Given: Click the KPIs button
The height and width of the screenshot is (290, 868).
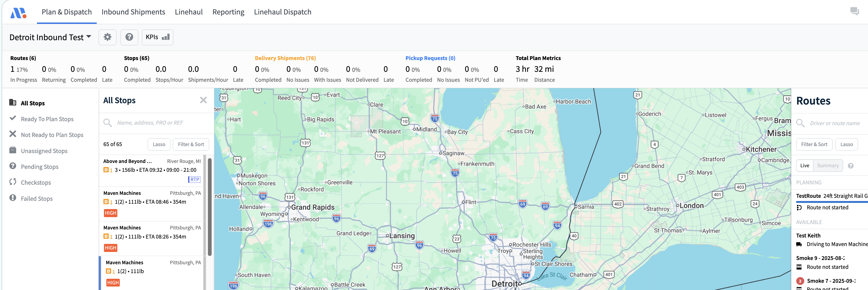Looking at the screenshot, I should (x=157, y=37).
